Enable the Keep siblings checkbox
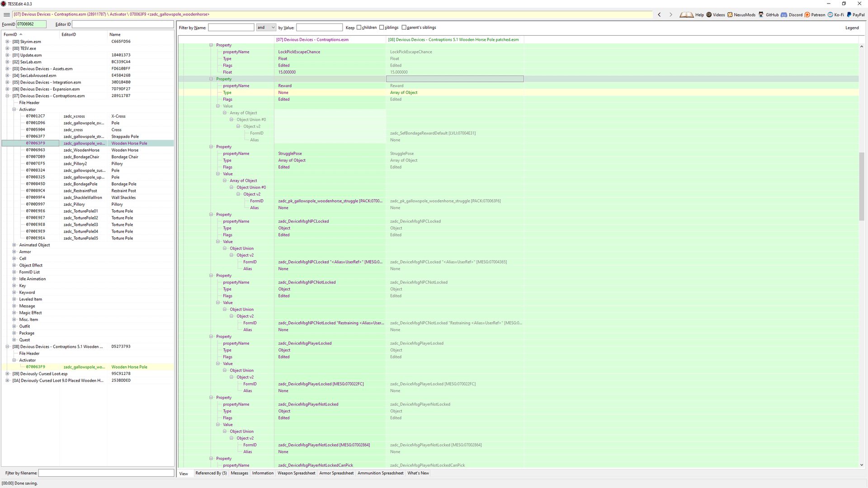868x488 pixels. tap(382, 28)
